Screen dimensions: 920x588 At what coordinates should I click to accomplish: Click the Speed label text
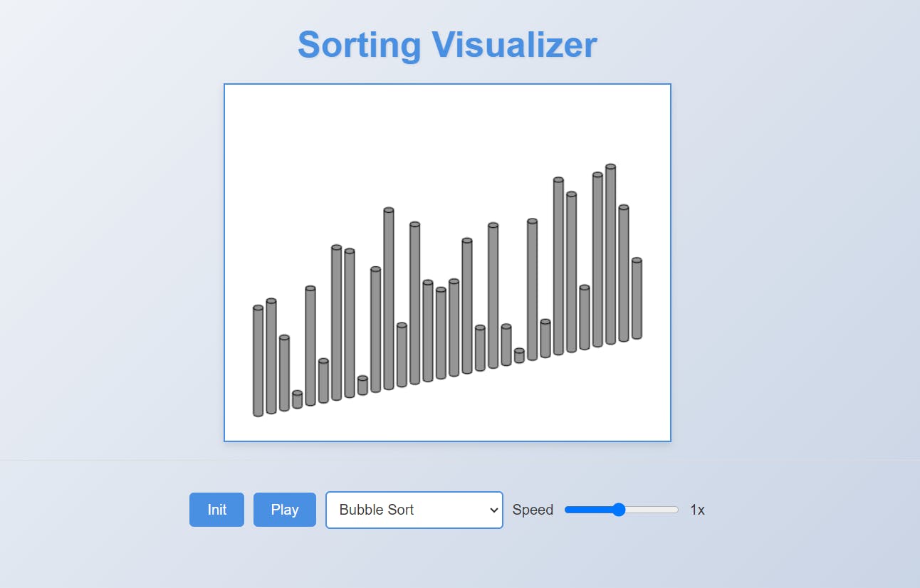pos(533,510)
